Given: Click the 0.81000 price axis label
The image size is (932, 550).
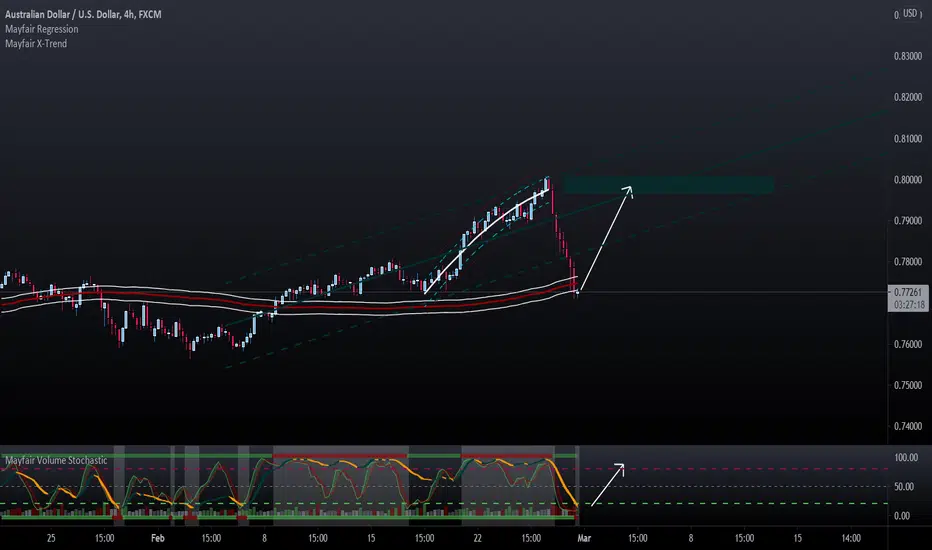Looking at the screenshot, I should pyautogui.click(x=908, y=139).
